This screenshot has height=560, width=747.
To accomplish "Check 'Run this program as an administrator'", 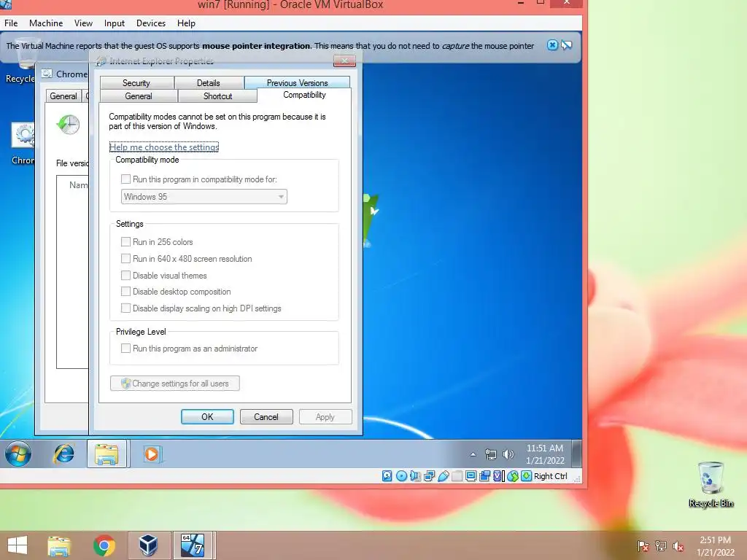I will click(125, 348).
